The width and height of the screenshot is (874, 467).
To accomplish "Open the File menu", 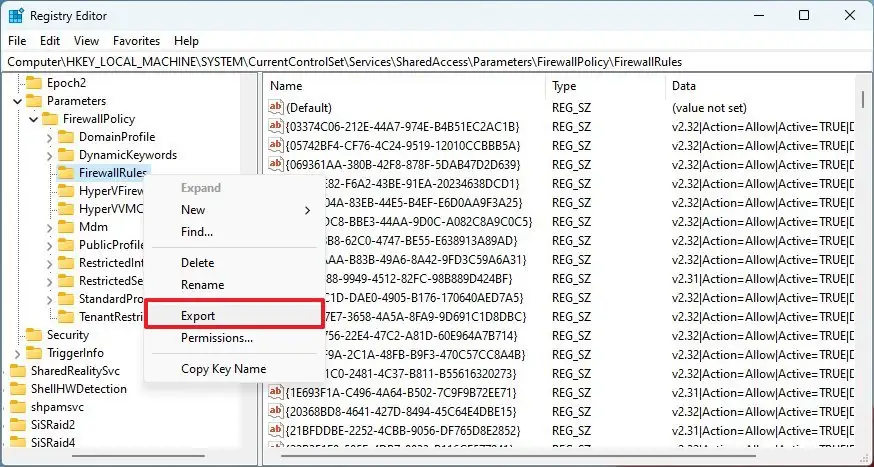I will coord(17,41).
